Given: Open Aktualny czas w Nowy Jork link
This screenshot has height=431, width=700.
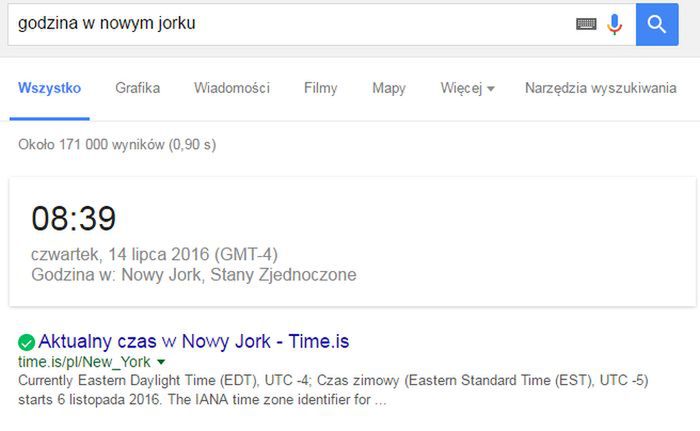Looking at the screenshot, I should 194,341.
